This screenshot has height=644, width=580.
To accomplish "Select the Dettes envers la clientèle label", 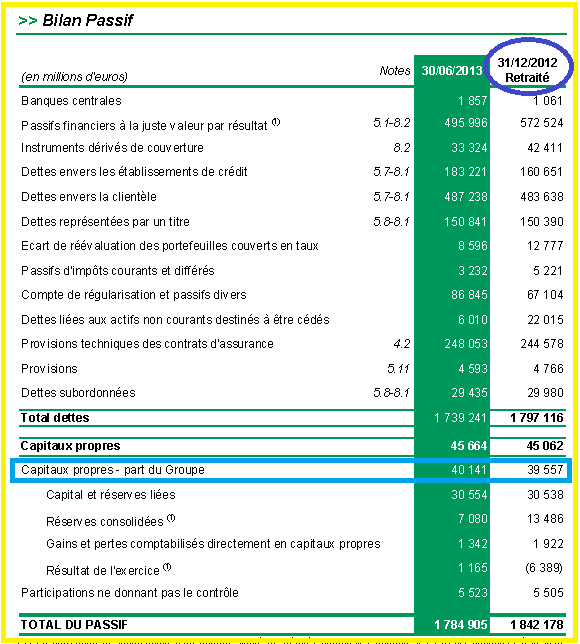I will click(89, 197).
